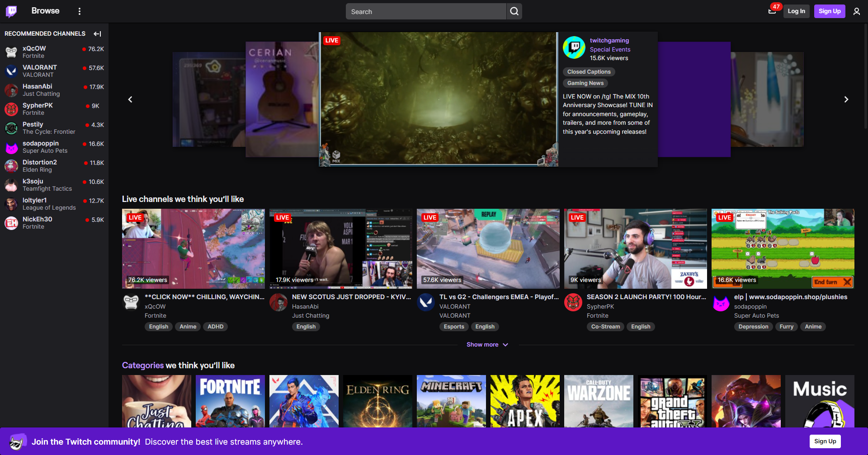Screen dimensions: 868x455
Task: Collapse the Recommended Channels sidebar
Action: [x=97, y=34]
